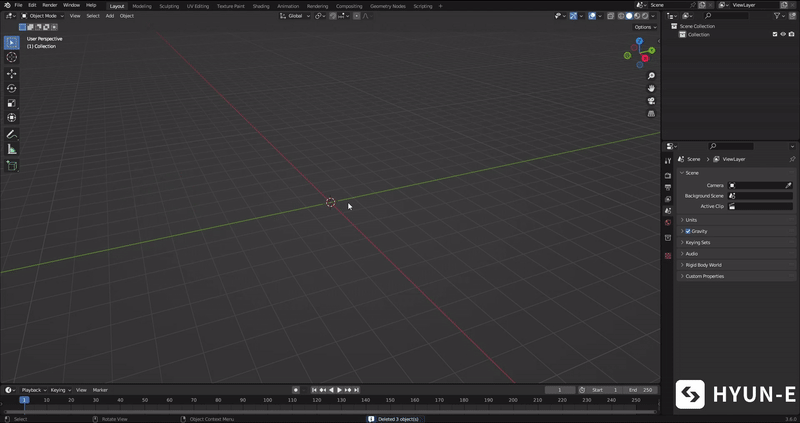Toggle camera view with camera icon

651,101
